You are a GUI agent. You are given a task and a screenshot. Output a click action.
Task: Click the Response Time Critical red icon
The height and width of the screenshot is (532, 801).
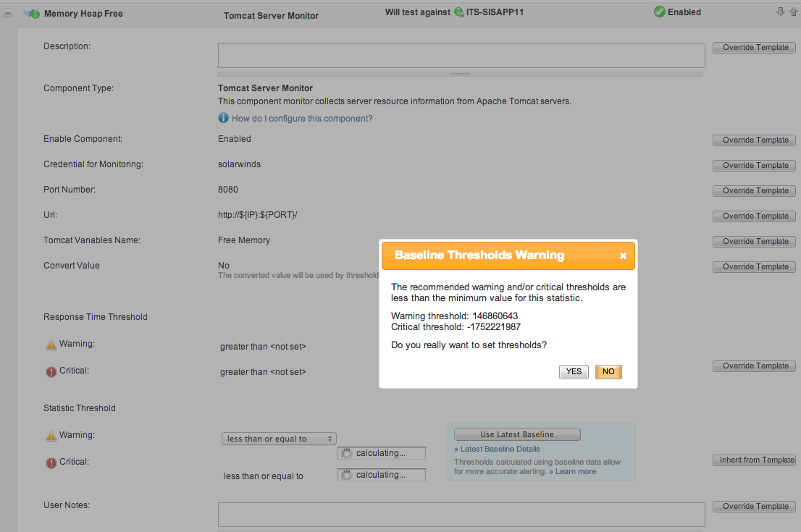point(51,372)
